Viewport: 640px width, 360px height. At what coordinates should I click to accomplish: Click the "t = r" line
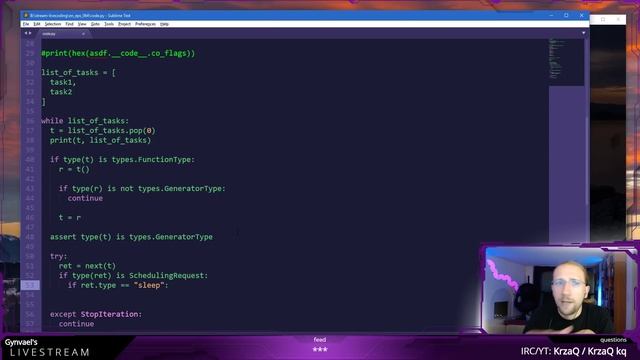70,218
